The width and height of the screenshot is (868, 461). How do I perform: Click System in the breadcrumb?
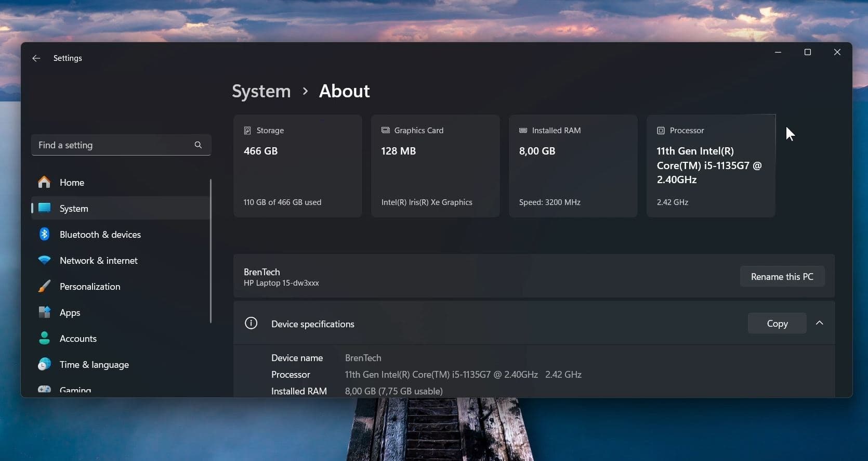tap(261, 91)
